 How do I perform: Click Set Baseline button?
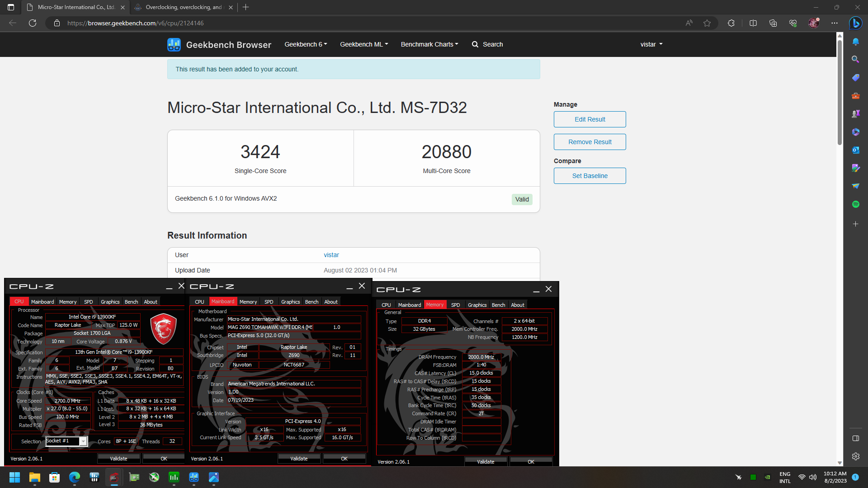click(x=590, y=176)
